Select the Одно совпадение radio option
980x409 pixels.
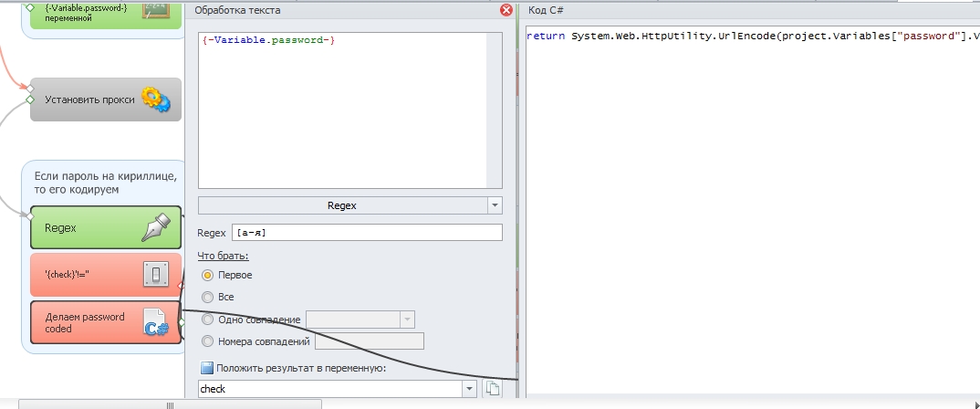tap(207, 320)
